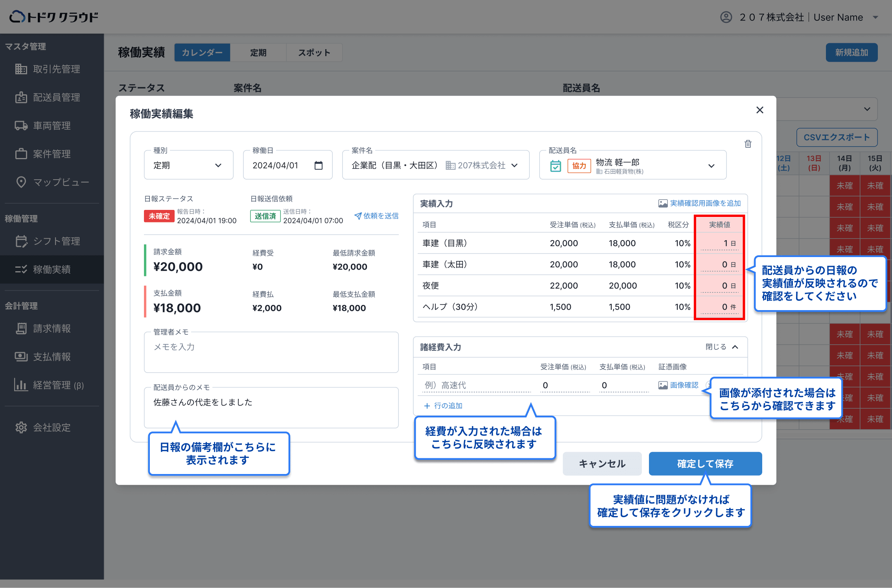The image size is (892, 588).
Task: Click 実績確認用画像を追加 link
Action: tap(700, 203)
